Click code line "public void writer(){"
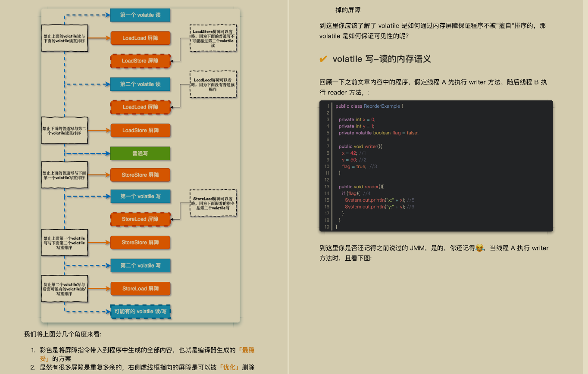Image resolution: width=588 pixels, height=374 pixels. click(x=360, y=146)
